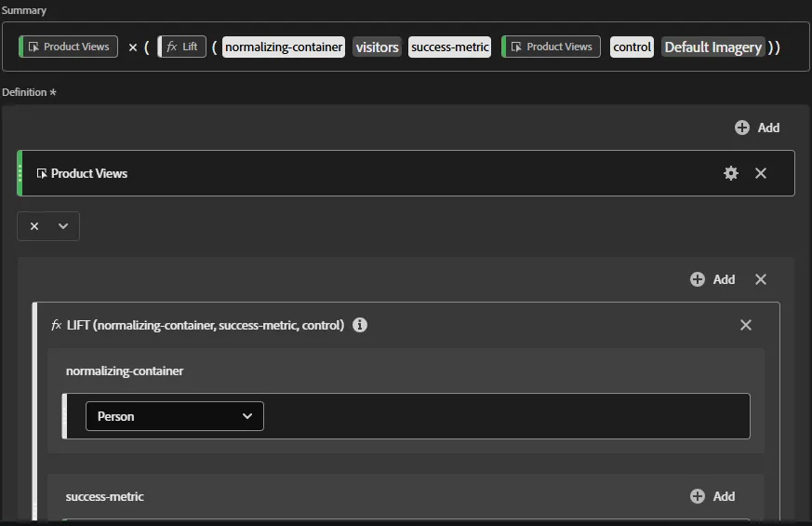Click the normalizing-container label
The width and height of the screenshot is (812, 526).
[x=125, y=371]
